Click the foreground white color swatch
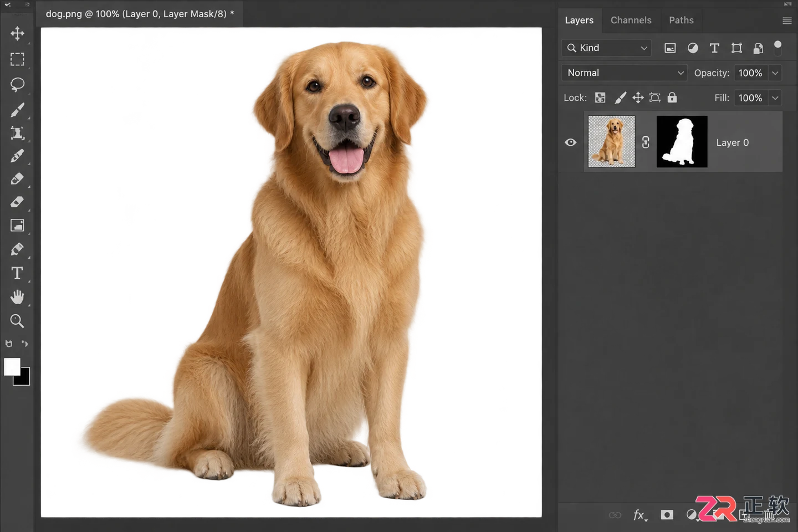 tap(11, 366)
